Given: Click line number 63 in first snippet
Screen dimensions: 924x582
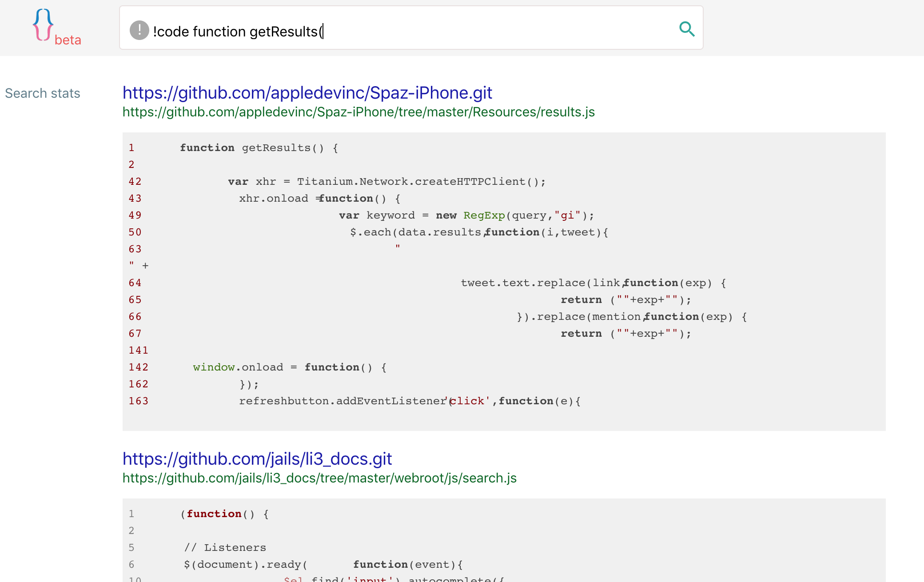Looking at the screenshot, I should click(x=135, y=249).
